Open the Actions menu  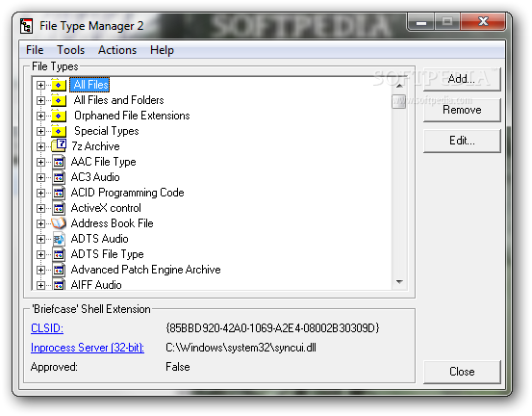click(117, 50)
